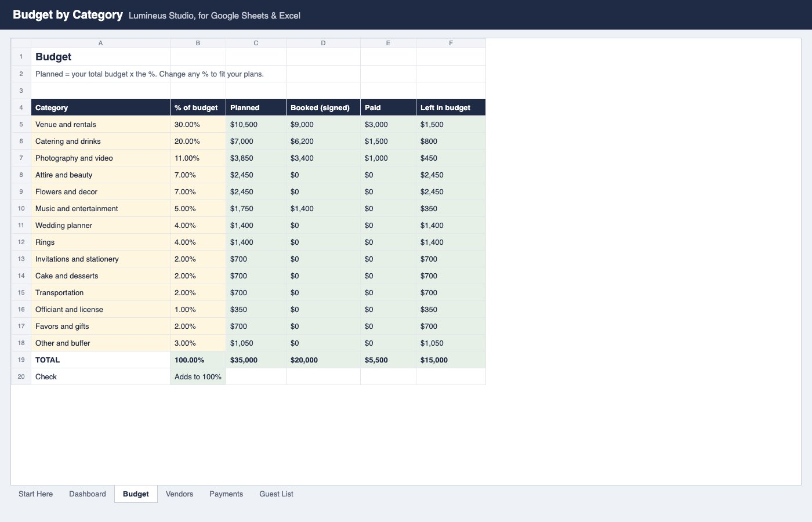Screen dimensions: 812x522
Task: Click the $6,200 booked amount cell
Action: (323, 142)
